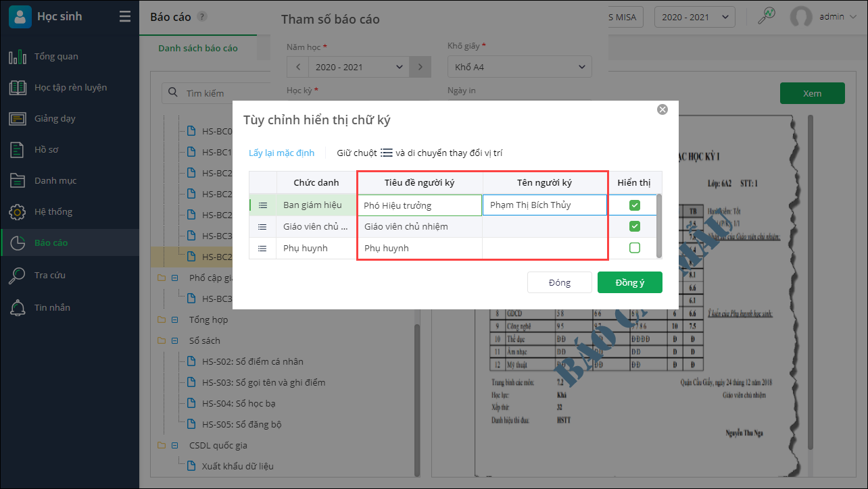The image size is (868, 489).
Task: Click the admin user avatar
Action: pos(801,17)
